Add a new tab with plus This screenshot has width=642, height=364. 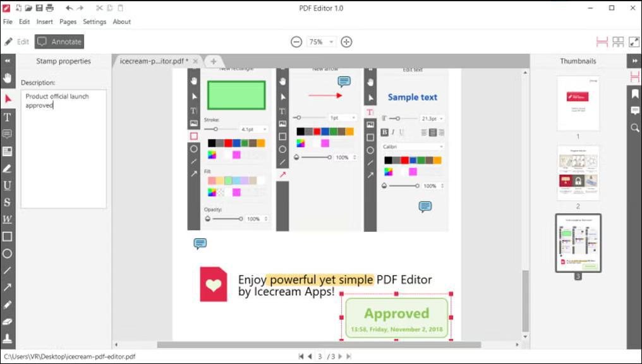(x=214, y=61)
